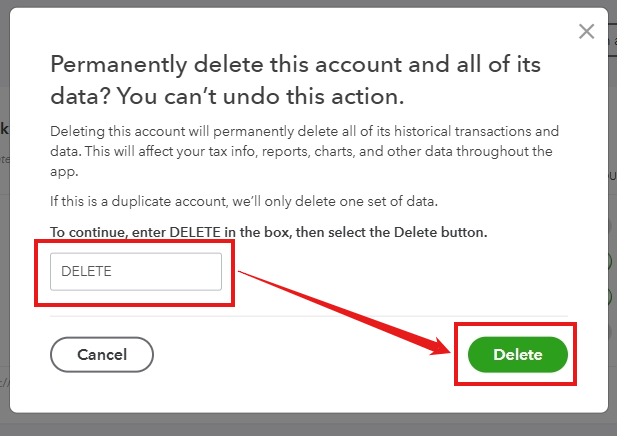This screenshot has width=617, height=436.
Task: Click the bold "To continue, enter DELETE" instruction
Action: pyautogui.click(x=269, y=232)
